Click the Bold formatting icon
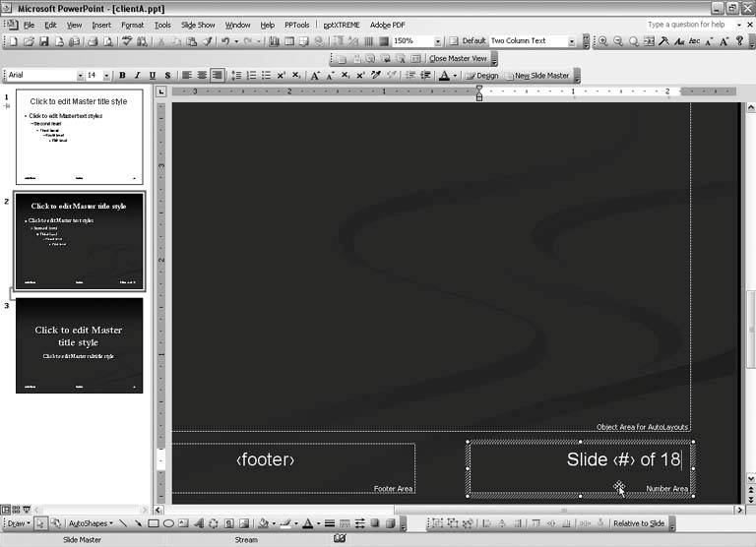 coord(122,76)
